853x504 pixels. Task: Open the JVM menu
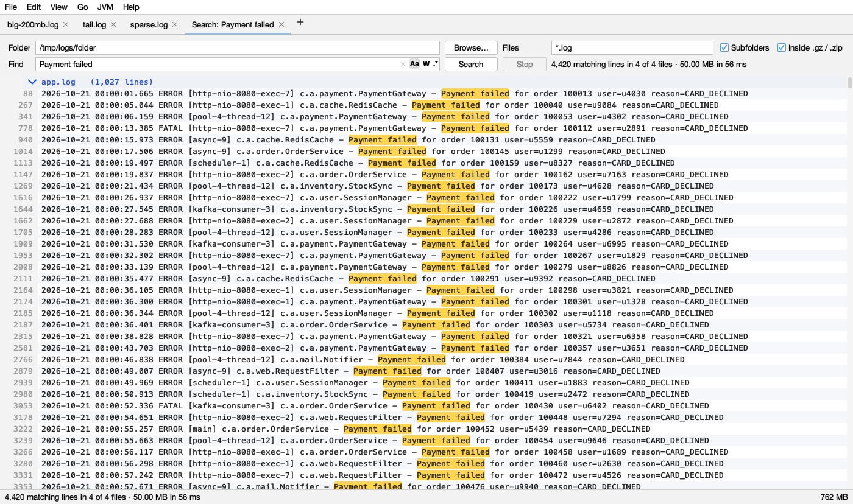105,7
